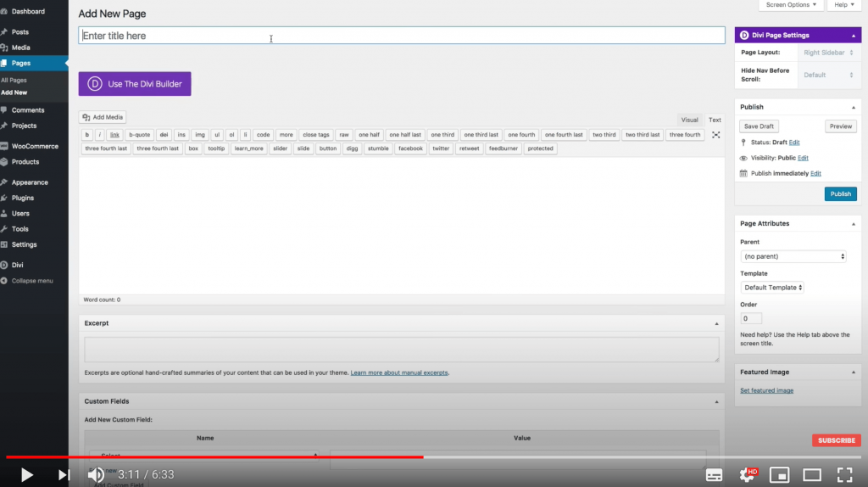Open Media in the sidebar

[x=21, y=48]
